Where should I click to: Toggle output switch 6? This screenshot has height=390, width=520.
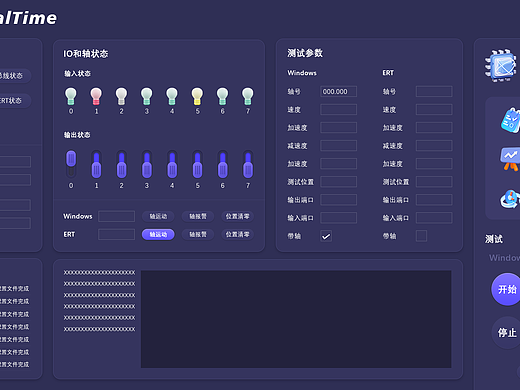click(x=222, y=164)
